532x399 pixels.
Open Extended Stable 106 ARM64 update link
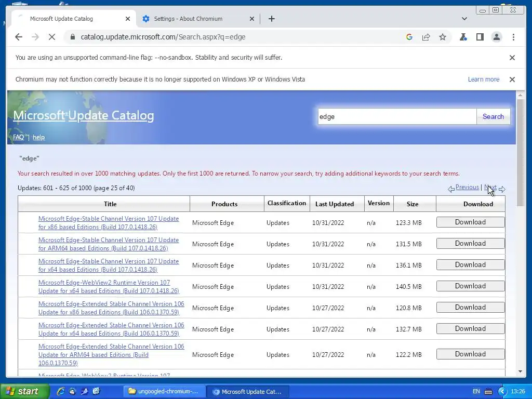point(111,355)
